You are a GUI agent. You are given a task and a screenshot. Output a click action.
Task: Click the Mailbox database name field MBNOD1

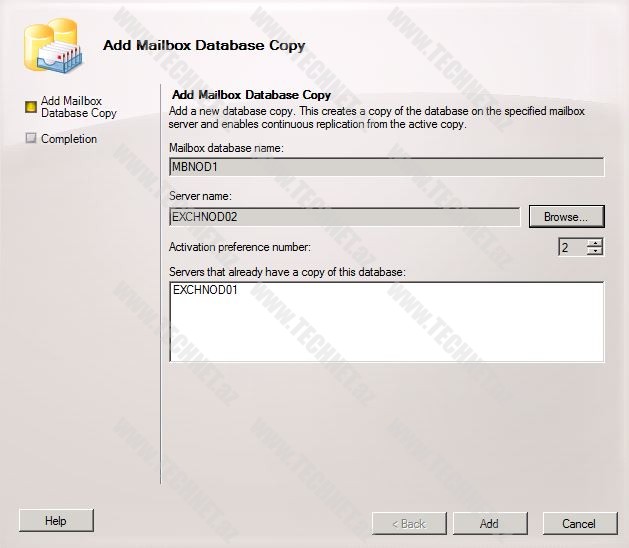[386, 167]
